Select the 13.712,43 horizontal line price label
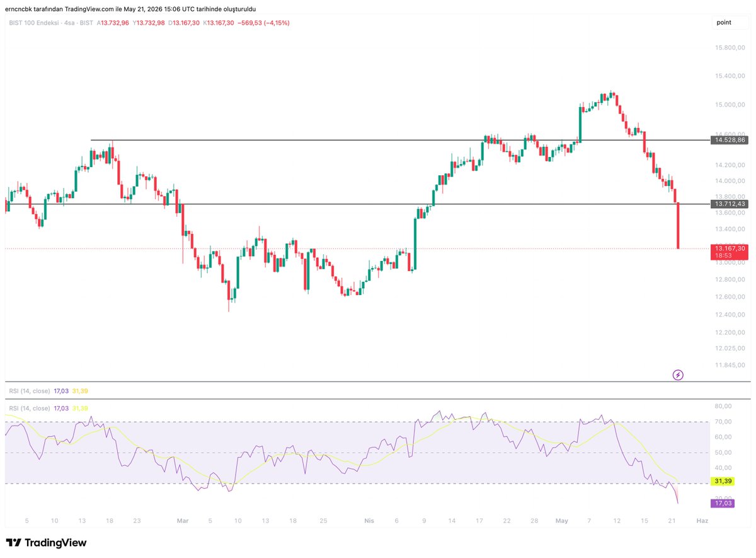 point(730,204)
